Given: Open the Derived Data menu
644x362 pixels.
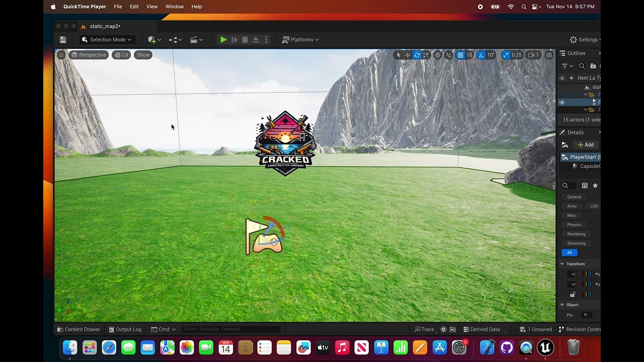Looking at the screenshot, I should pyautogui.click(x=481, y=329).
